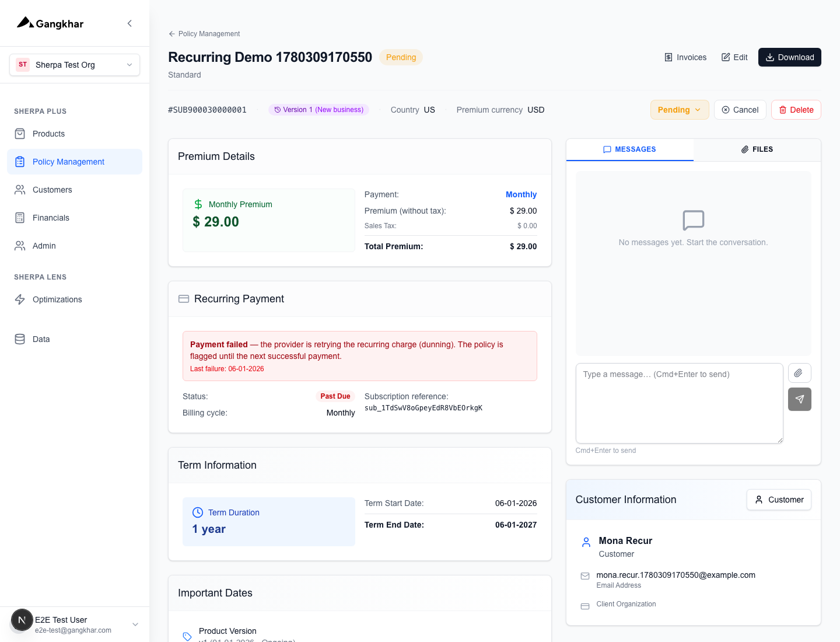Click the Version 1 (New business) badge

click(318, 110)
